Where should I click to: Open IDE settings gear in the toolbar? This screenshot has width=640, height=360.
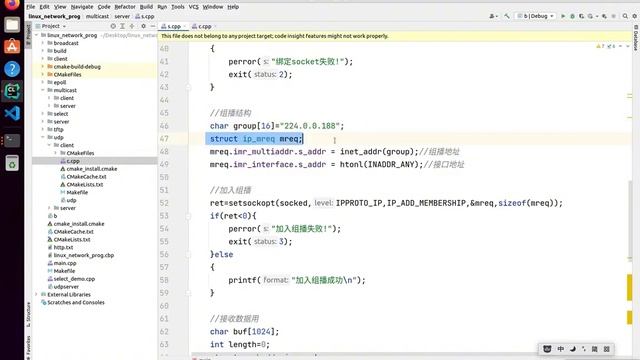[x=635, y=16]
